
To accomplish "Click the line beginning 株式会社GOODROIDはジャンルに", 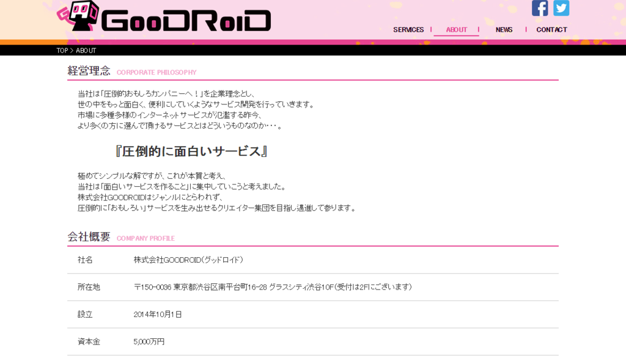I will tap(150, 197).
